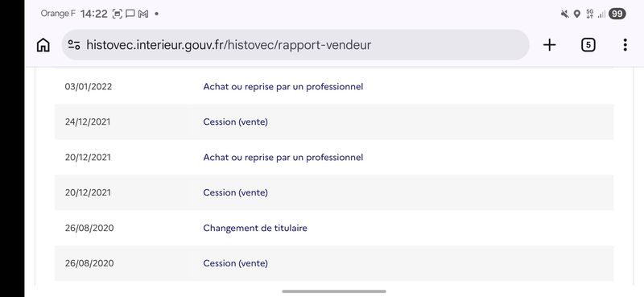Open the browser three-dot menu
This screenshot has height=297, width=644.
625,45
